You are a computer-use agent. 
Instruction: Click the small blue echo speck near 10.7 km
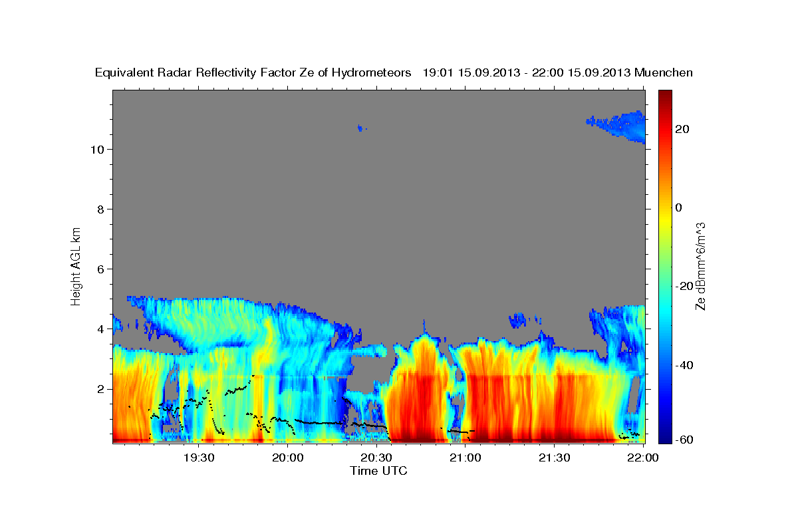pyautogui.click(x=360, y=128)
